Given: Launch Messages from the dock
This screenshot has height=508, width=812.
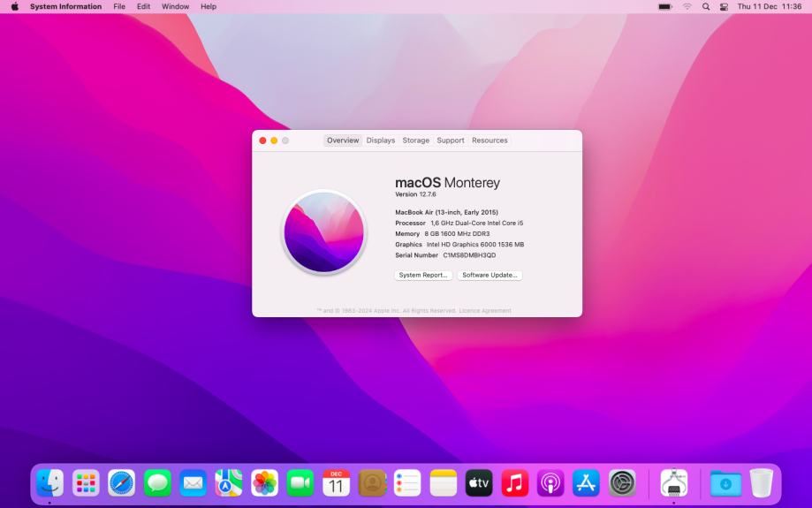Looking at the screenshot, I should pyautogui.click(x=158, y=483).
